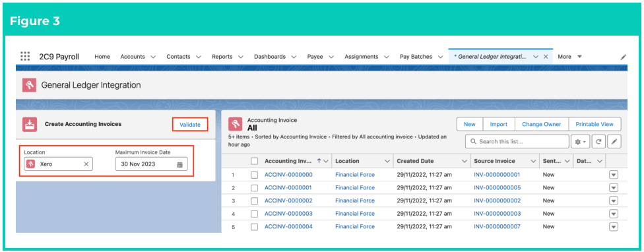The width and height of the screenshot is (644, 252).
Task: Open the General Ledger Integration tab chevron
Action: click(536, 57)
